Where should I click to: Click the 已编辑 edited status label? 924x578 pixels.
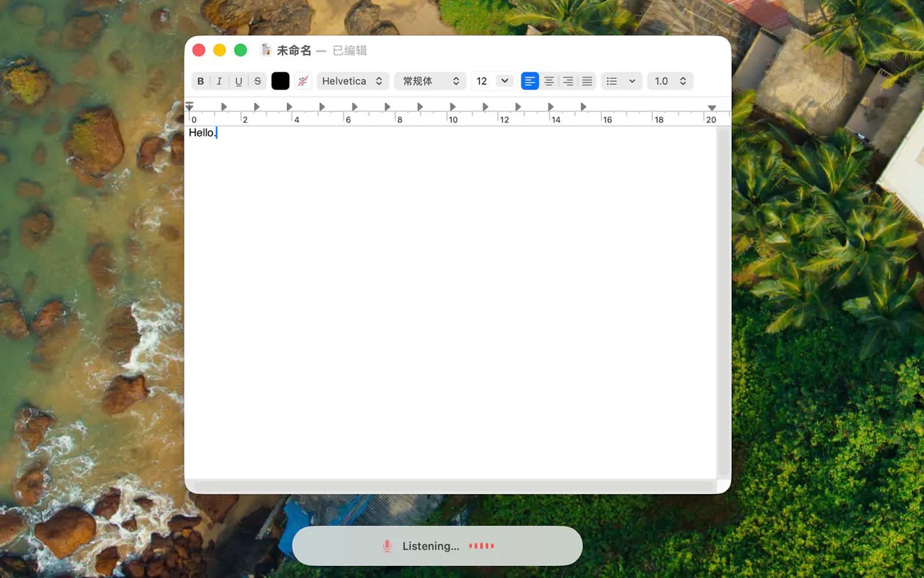tap(349, 50)
